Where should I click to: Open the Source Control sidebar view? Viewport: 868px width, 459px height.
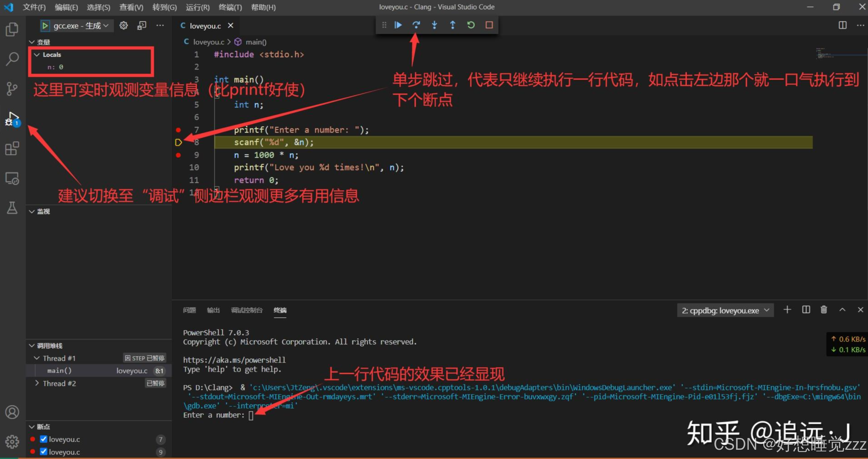click(x=12, y=89)
